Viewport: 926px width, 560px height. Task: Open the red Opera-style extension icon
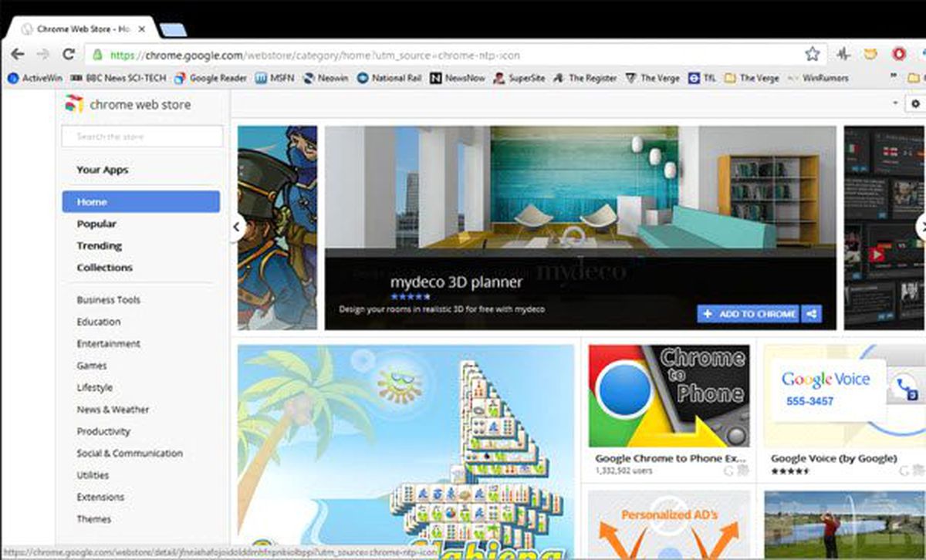(898, 55)
